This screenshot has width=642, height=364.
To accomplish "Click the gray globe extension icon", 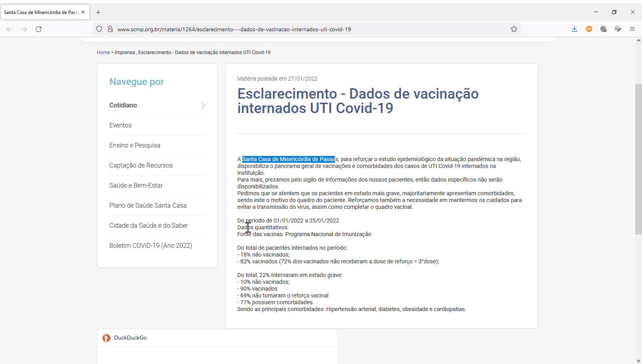I will (603, 29).
